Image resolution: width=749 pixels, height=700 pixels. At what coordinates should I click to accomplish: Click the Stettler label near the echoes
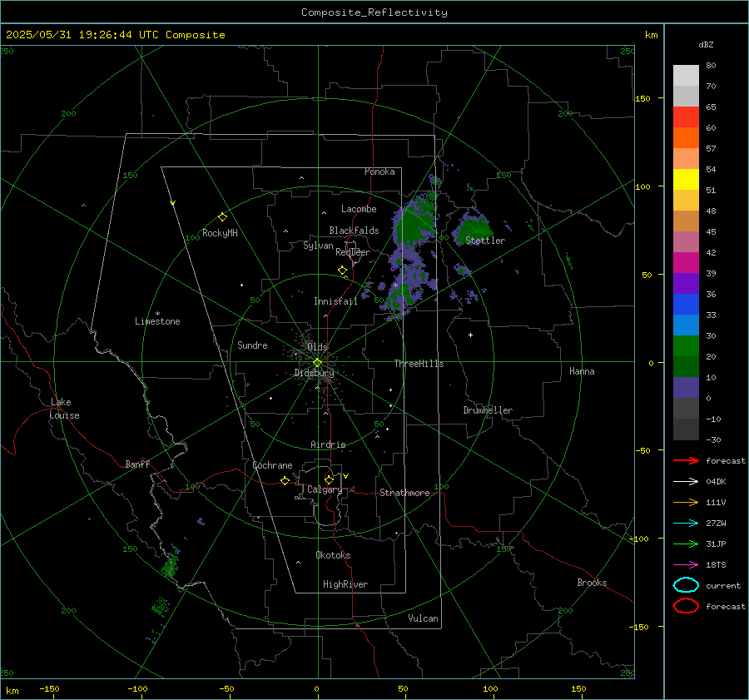tap(485, 241)
